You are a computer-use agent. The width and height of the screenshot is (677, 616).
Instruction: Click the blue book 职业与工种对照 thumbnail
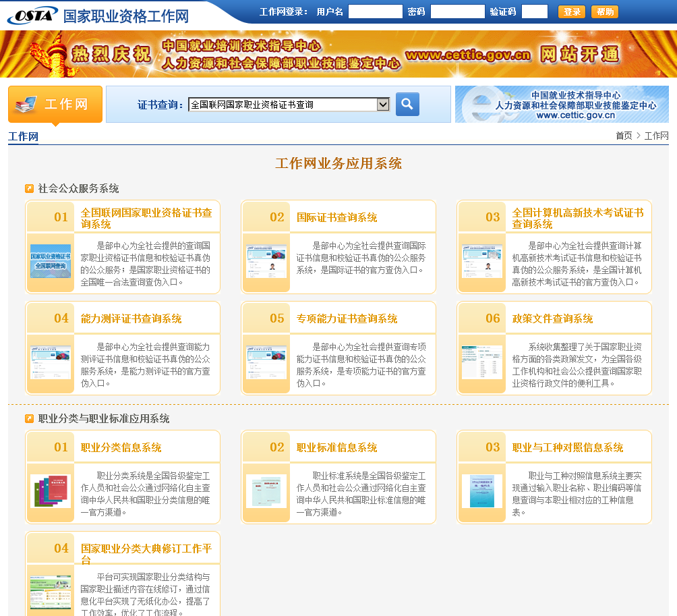point(482,491)
